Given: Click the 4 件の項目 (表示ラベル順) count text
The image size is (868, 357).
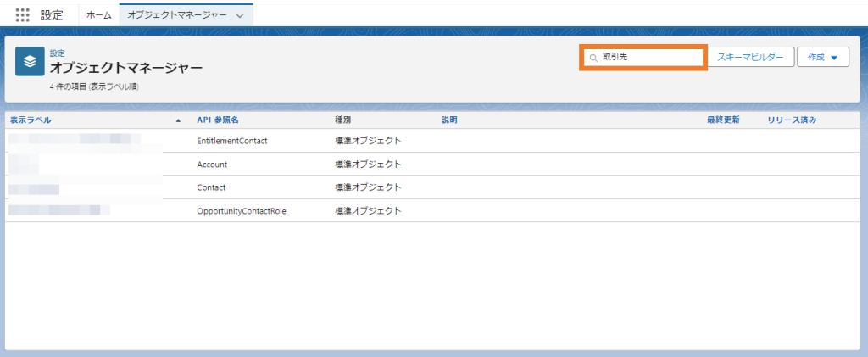Looking at the screenshot, I should click(x=93, y=86).
